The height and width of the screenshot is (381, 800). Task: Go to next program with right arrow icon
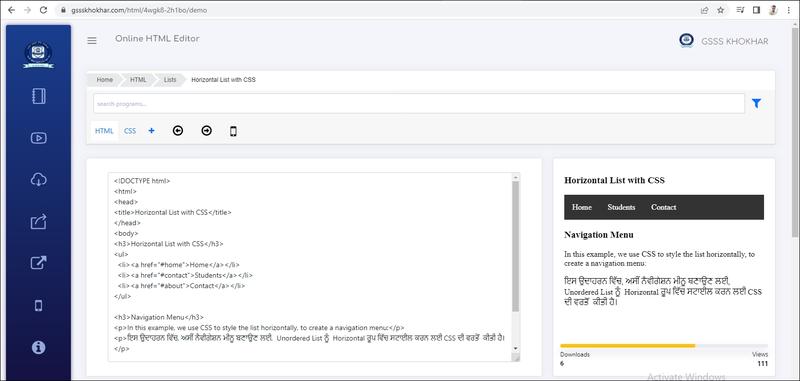(206, 131)
